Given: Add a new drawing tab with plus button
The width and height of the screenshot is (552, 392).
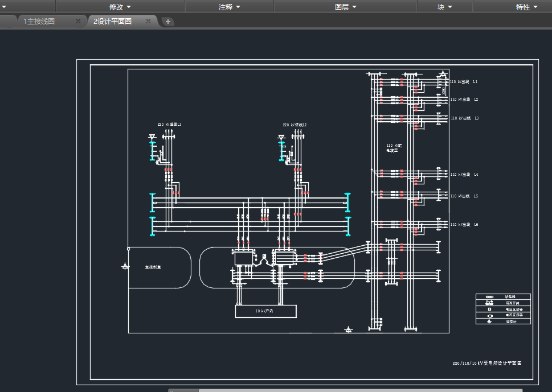Looking at the screenshot, I should [x=168, y=22].
